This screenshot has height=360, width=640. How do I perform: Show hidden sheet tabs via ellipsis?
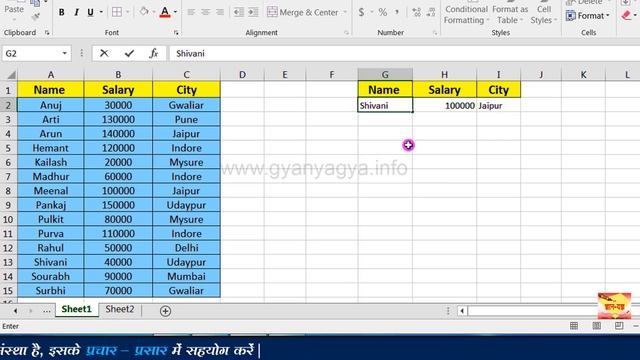(x=47, y=311)
